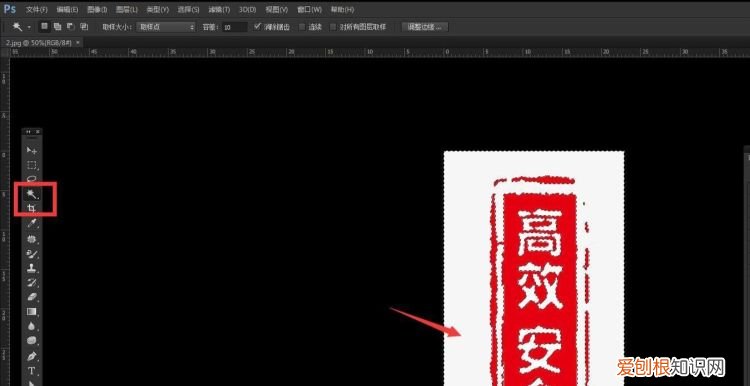Select the Blur tool

pos(32,326)
